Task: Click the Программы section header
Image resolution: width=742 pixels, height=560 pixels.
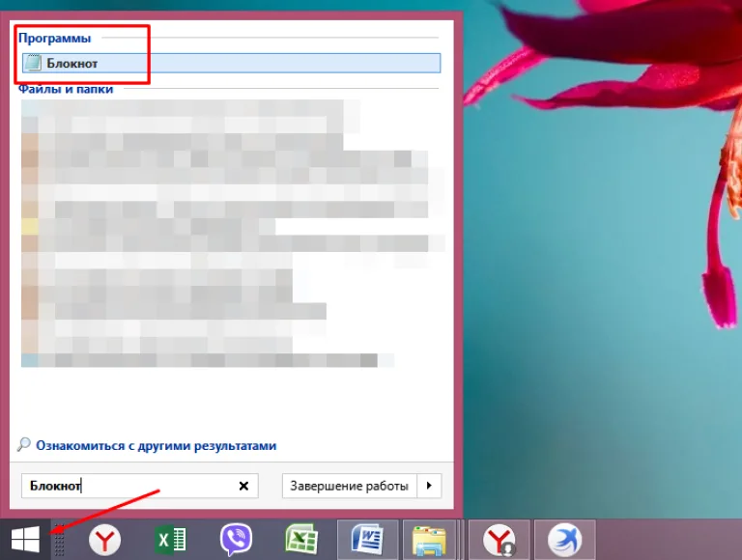Action: tap(54, 38)
